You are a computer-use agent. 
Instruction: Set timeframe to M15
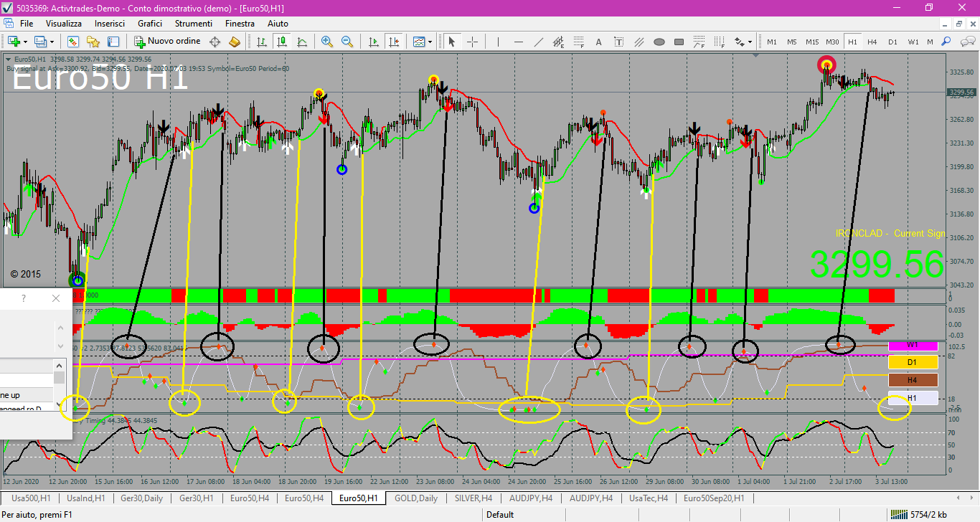tap(812, 42)
